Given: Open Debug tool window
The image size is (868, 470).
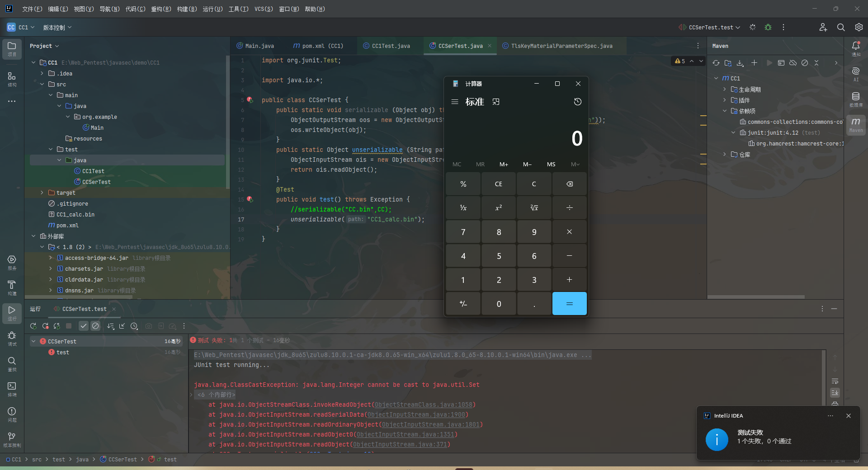Looking at the screenshot, I should click(12, 338).
